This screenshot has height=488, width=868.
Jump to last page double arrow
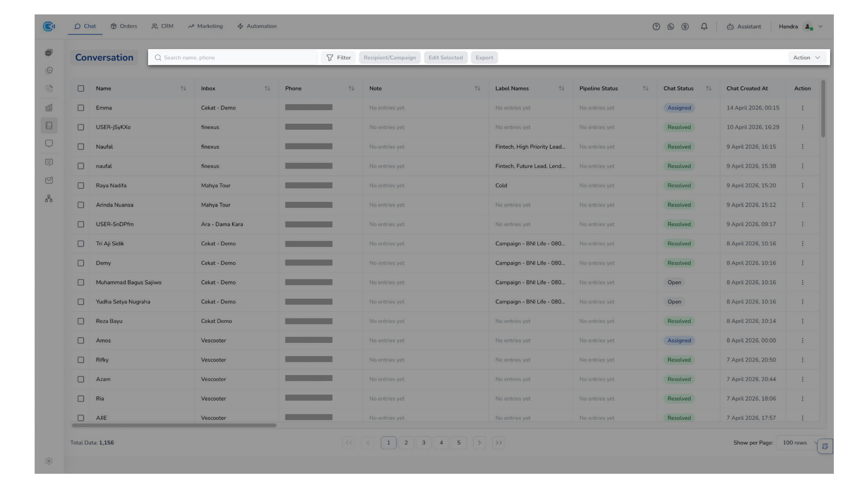click(499, 443)
